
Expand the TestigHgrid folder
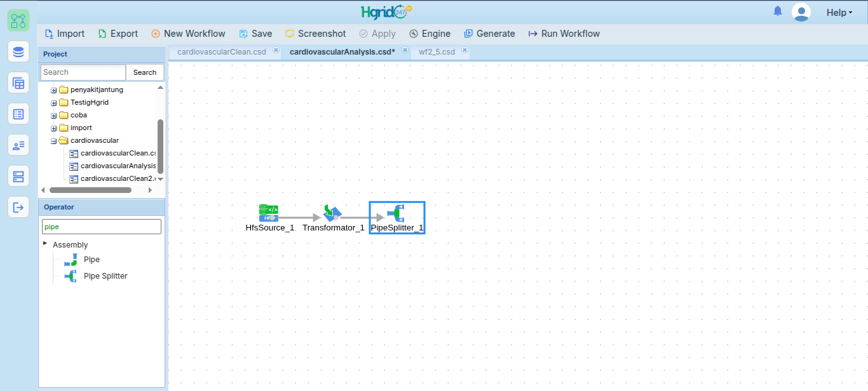pyautogui.click(x=54, y=103)
